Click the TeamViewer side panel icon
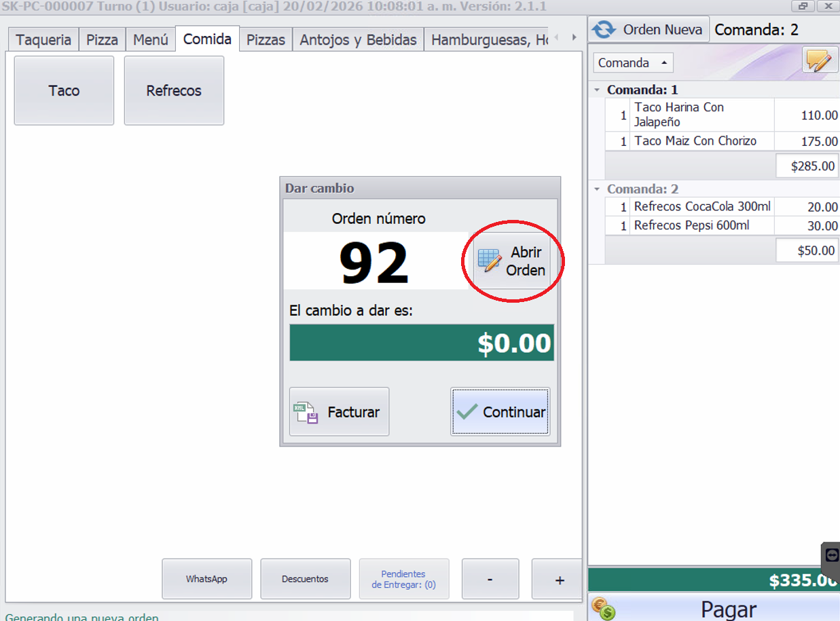840x621 pixels. click(x=833, y=555)
